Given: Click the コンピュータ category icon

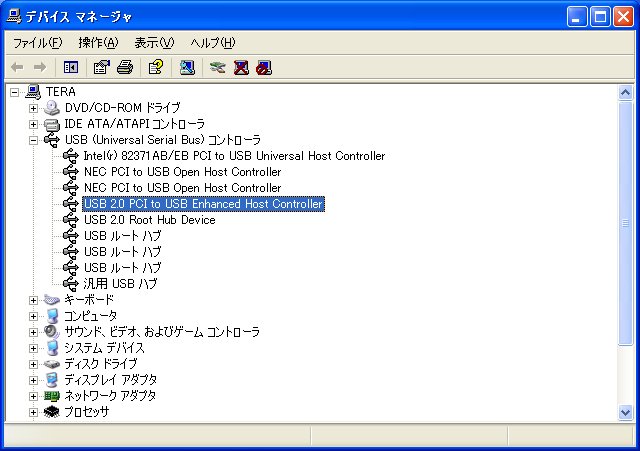Looking at the screenshot, I should (x=52, y=316).
